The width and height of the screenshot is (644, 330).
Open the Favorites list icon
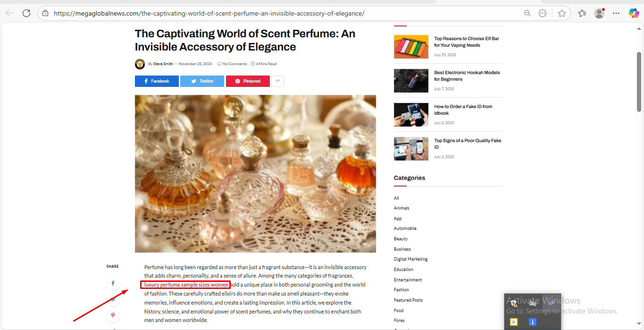click(x=582, y=13)
